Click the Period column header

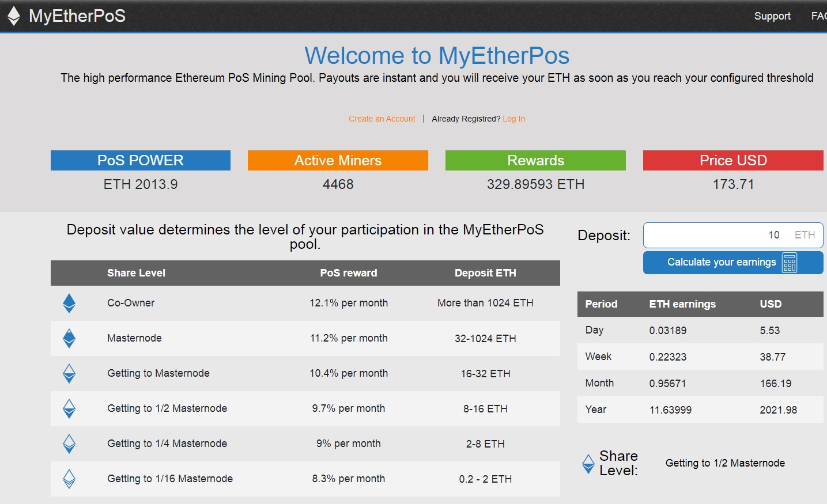[x=601, y=304]
